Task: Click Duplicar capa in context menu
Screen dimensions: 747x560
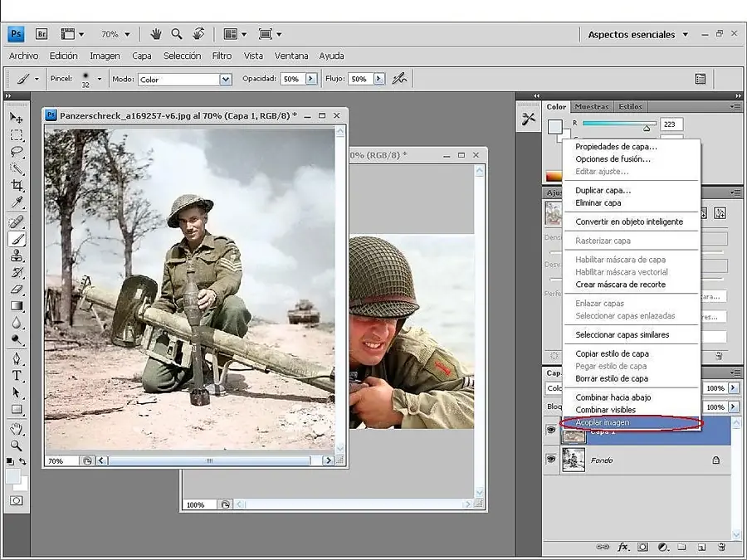Action: [603, 190]
